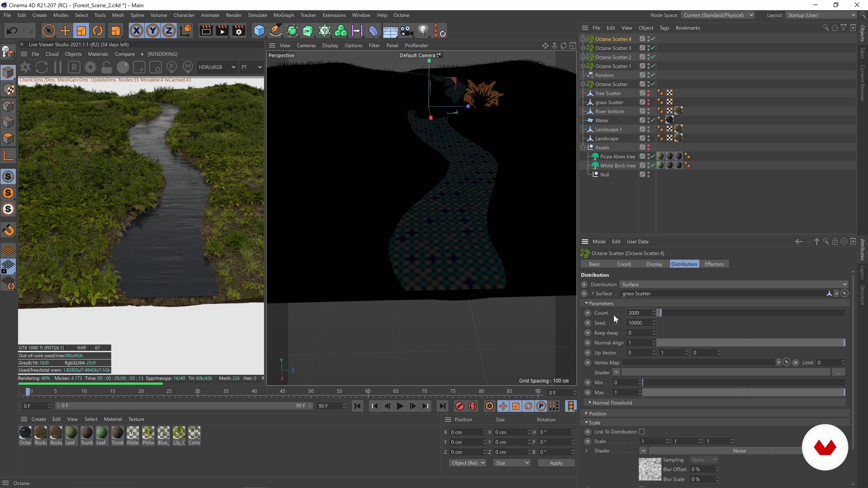Render the current view with clapperboard icon
This screenshot has height=488, width=868.
pyautogui.click(x=206, y=31)
